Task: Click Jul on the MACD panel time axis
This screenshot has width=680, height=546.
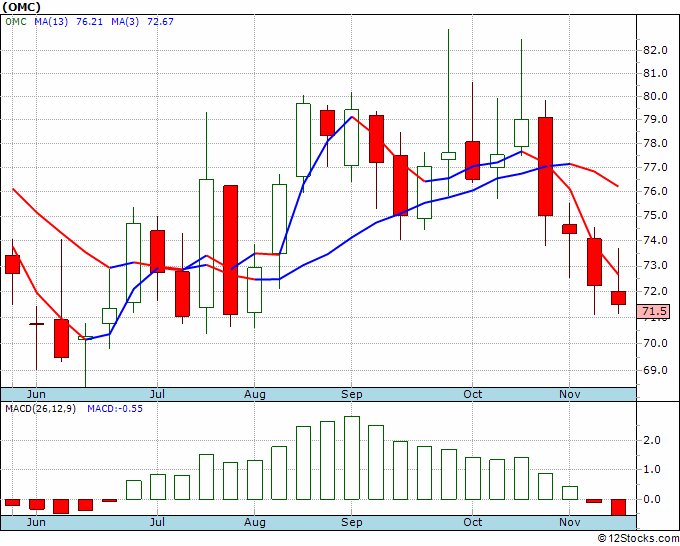Action: coord(157,522)
